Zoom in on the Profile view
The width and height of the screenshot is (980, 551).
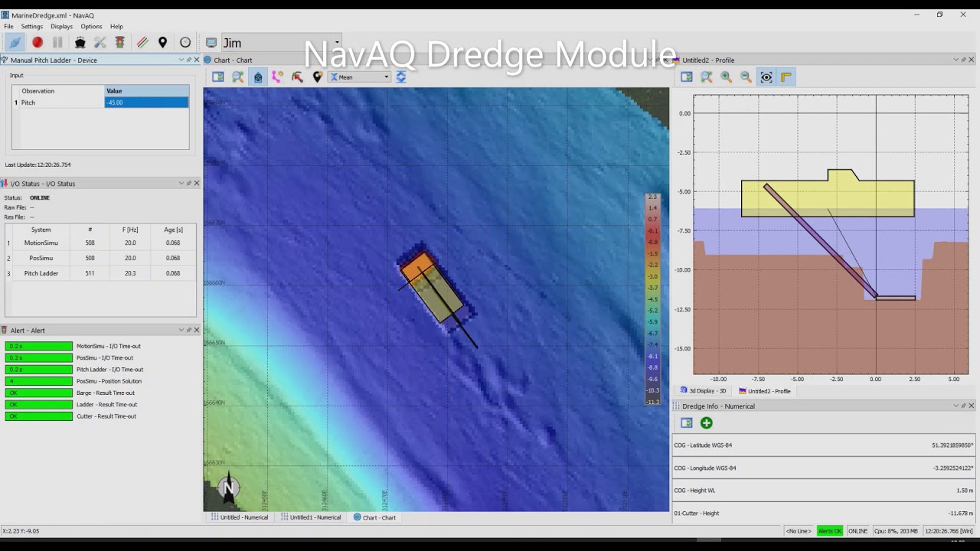[x=726, y=77]
